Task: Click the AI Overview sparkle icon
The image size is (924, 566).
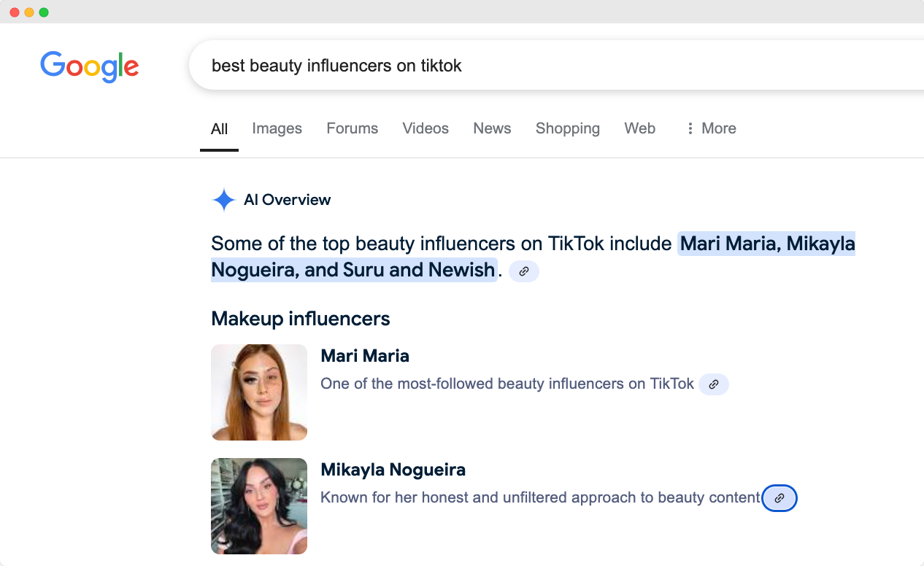Action: [223, 200]
